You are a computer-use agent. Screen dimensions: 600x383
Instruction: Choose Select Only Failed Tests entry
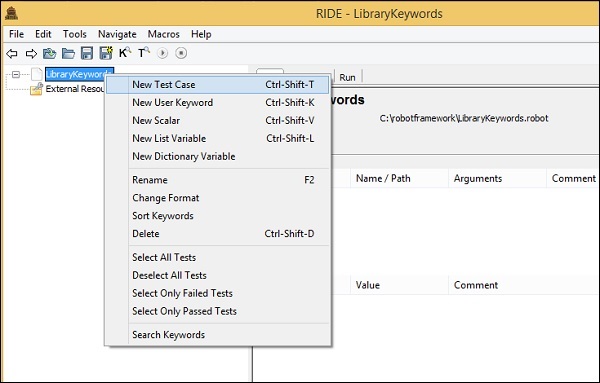point(217,293)
